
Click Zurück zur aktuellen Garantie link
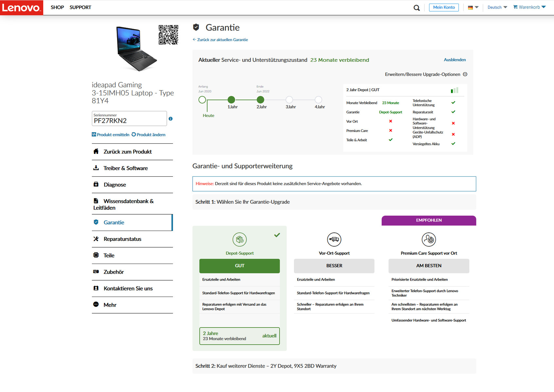point(220,40)
